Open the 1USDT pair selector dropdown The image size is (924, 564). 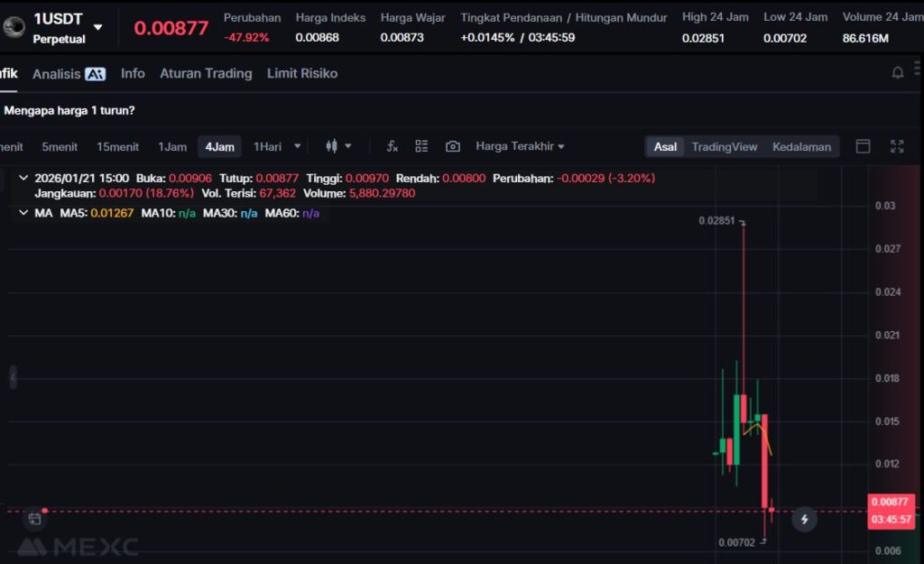coord(97,27)
